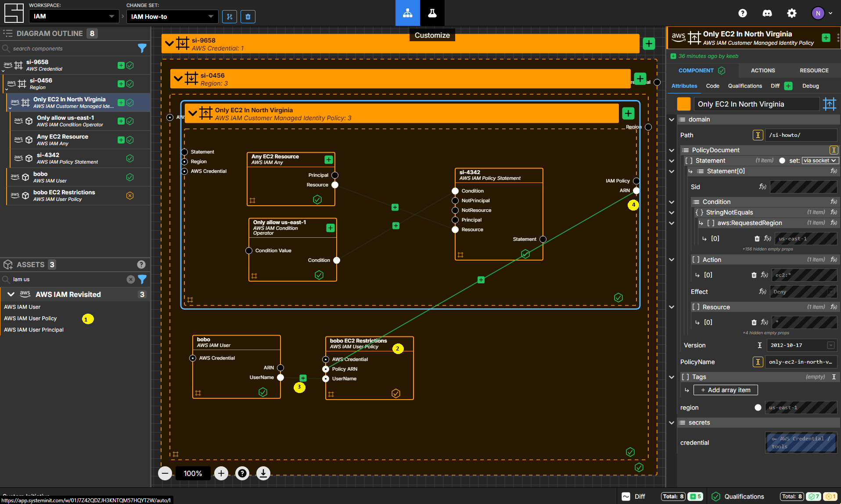Click the abandon change set trash icon
Viewport: 841px width, 504px height.
248,17
